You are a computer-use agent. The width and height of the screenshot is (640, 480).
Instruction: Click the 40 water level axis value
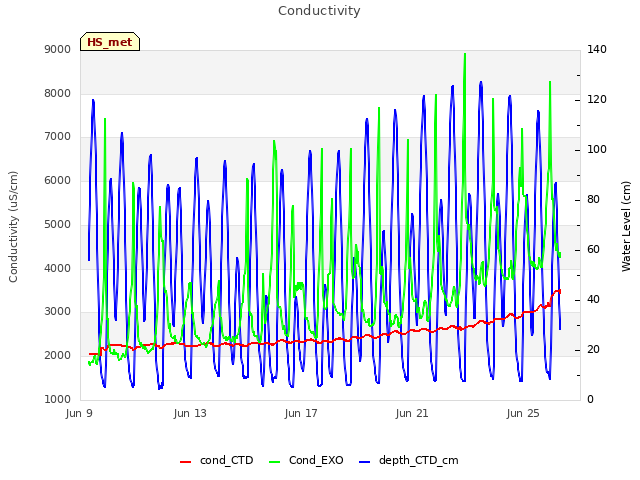(593, 300)
